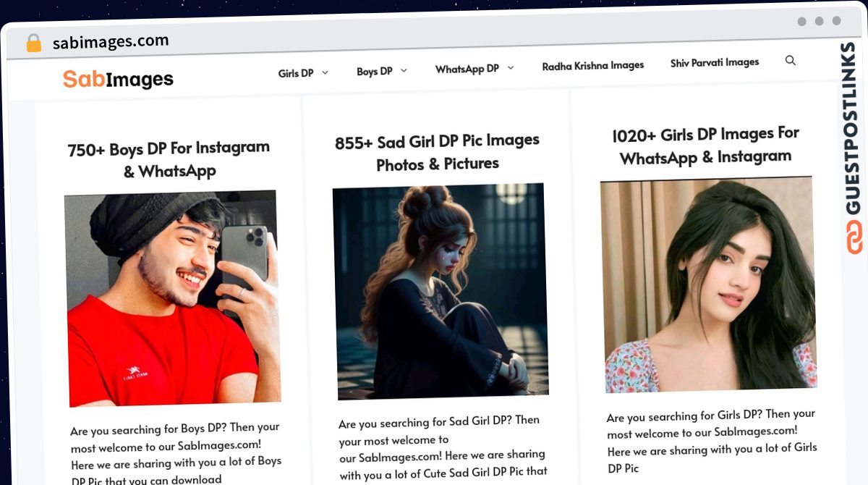The height and width of the screenshot is (485, 868).
Task: Open the 855+ Sad Girl DP article title
Action: tap(437, 153)
